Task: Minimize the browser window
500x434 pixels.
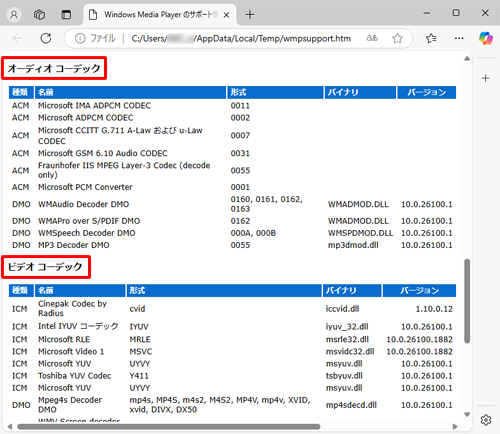Action: 427,13
